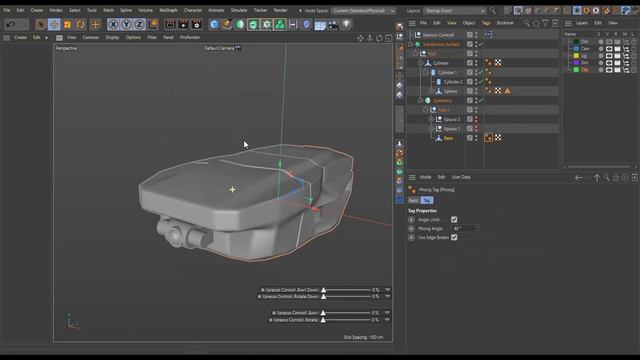Collapse the Symmetry tree node
Screen dimensions: 640x360
(420, 100)
